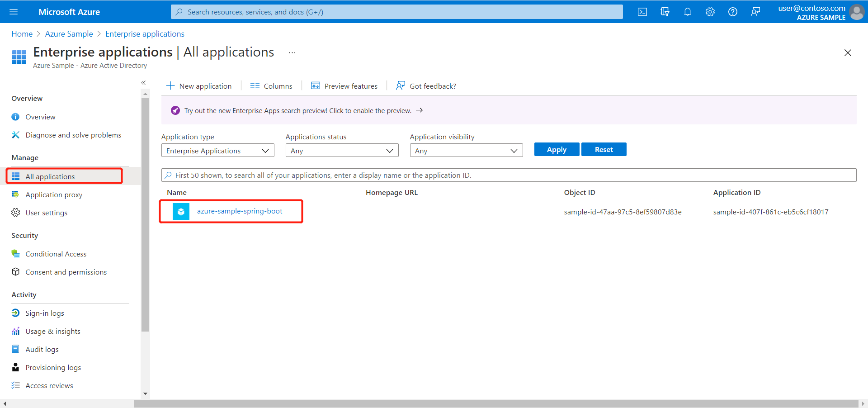
Task: Click the Apply button
Action: pyautogui.click(x=556, y=149)
